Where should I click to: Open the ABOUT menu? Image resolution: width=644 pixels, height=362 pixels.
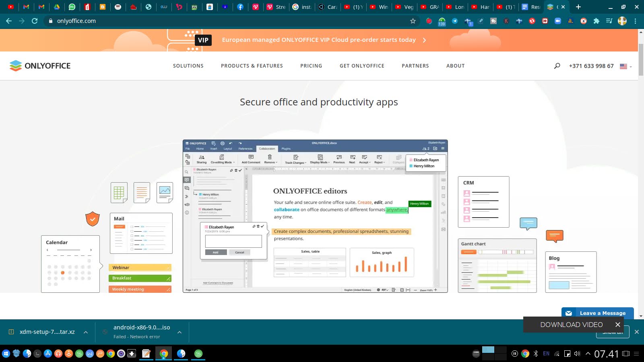(456, 66)
